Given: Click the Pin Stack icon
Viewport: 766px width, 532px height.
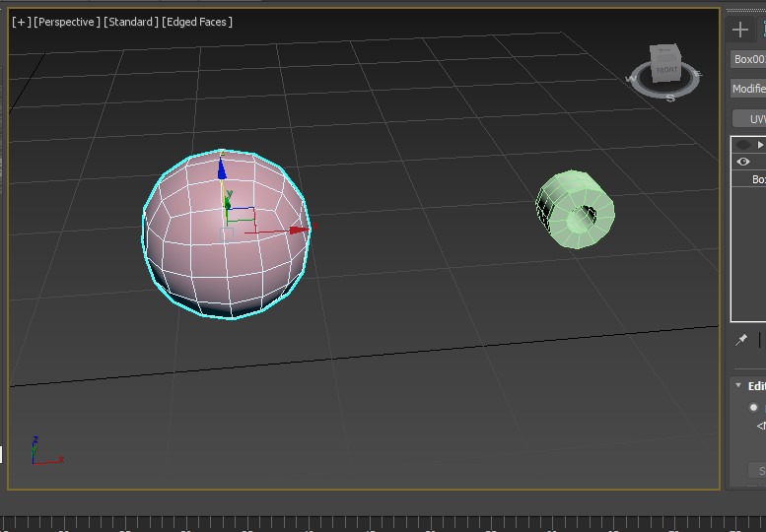Looking at the screenshot, I should click(x=741, y=340).
